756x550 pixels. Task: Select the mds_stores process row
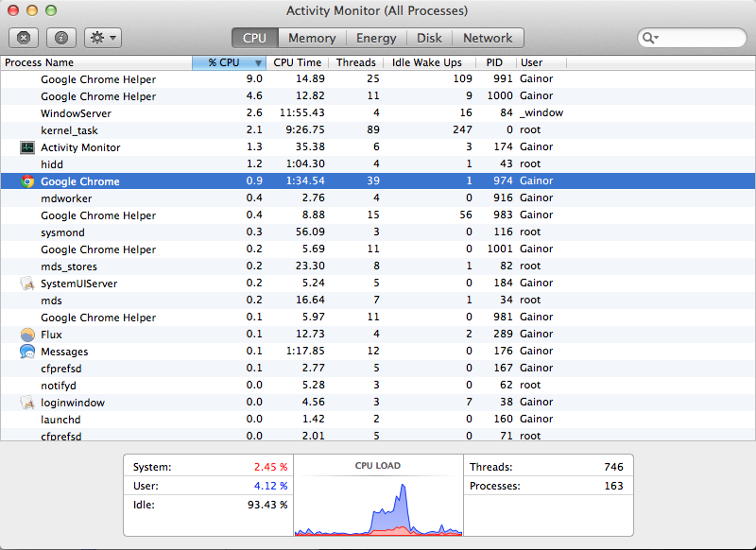coord(378,266)
